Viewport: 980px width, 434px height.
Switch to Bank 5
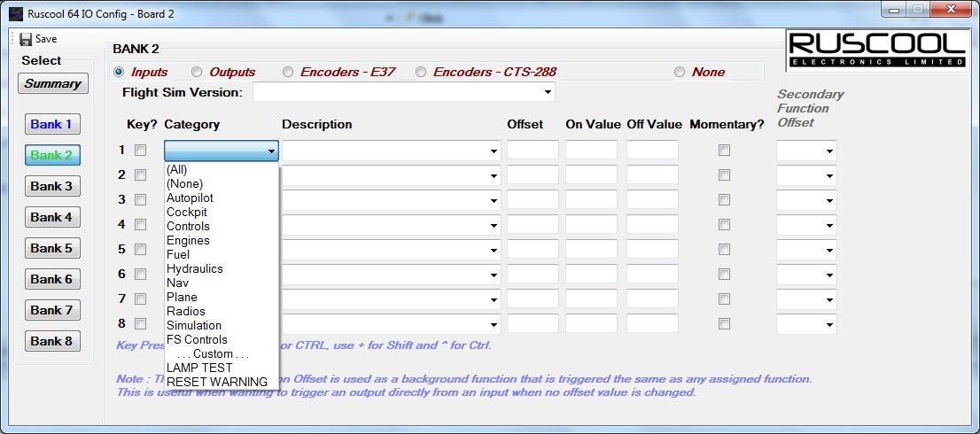click(x=52, y=248)
